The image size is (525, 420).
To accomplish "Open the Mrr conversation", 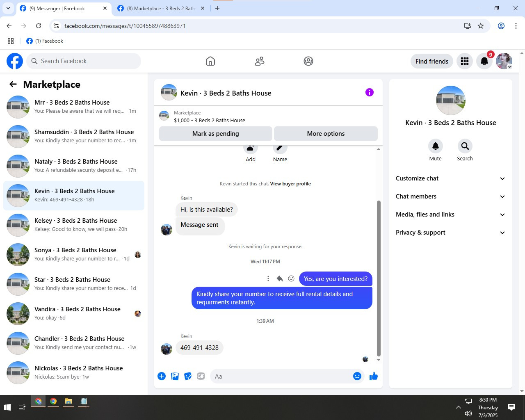I will pyautogui.click(x=74, y=107).
